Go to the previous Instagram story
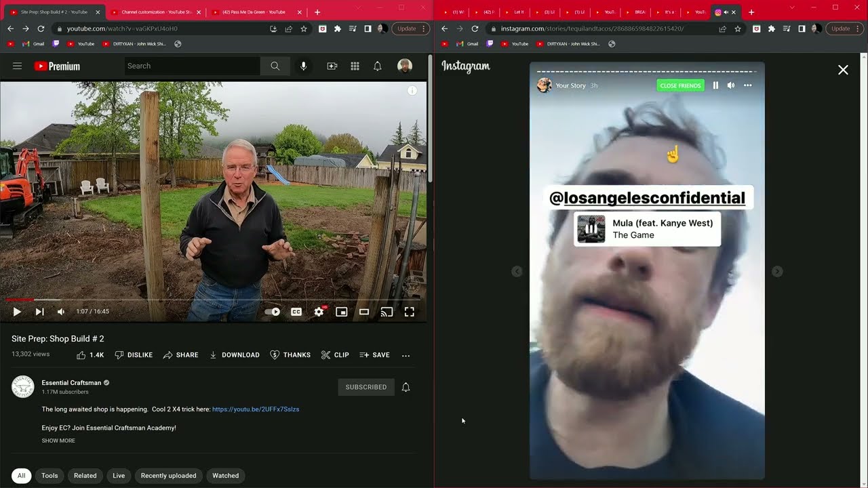This screenshot has width=868, height=488. (517, 271)
